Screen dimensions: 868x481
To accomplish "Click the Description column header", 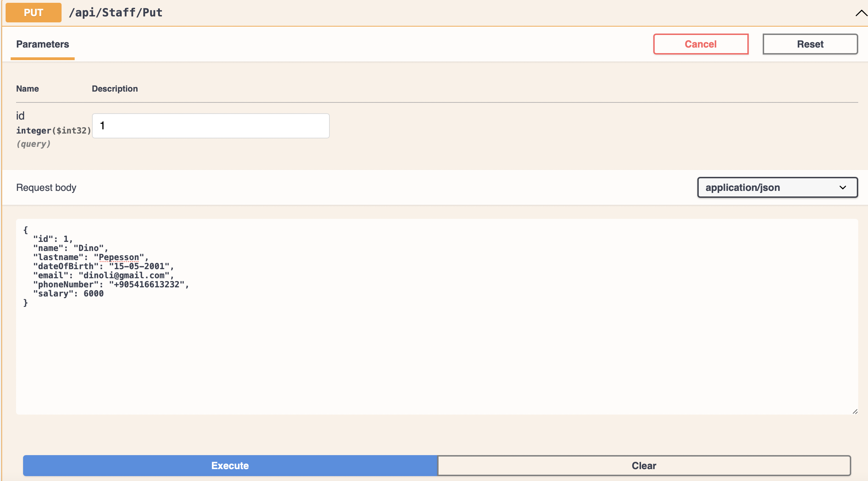I will (115, 88).
